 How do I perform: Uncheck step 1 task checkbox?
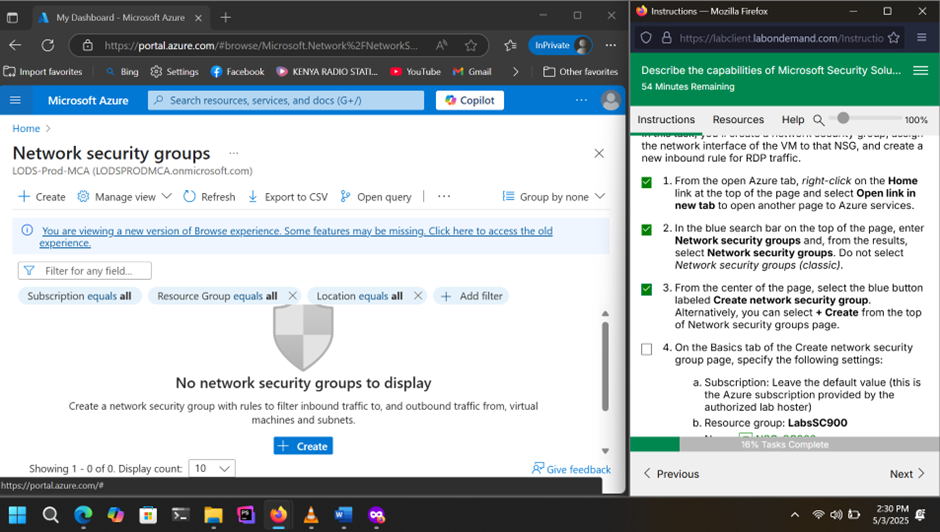tap(646, 182)
